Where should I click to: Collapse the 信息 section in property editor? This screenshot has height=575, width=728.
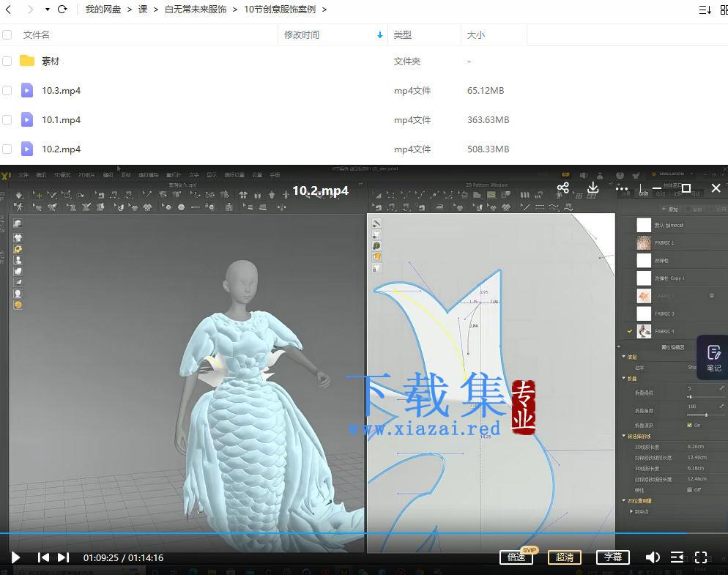[624, 357]
